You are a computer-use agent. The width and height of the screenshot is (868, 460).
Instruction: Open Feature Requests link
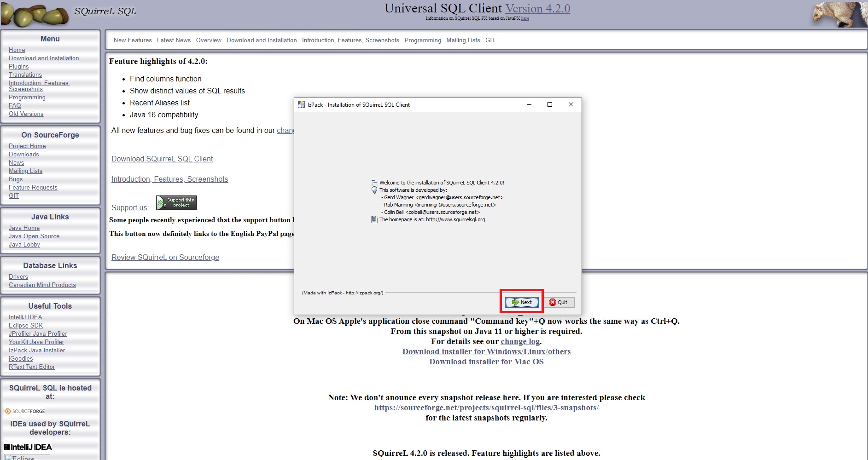pyautogui.click(x=33, y=188)
